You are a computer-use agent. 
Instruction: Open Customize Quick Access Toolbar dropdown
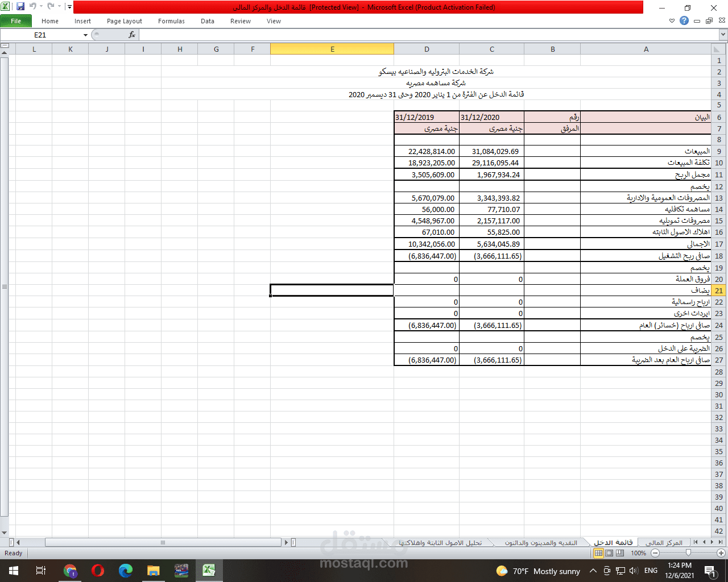pyautogui.click(x=69, y=7)
